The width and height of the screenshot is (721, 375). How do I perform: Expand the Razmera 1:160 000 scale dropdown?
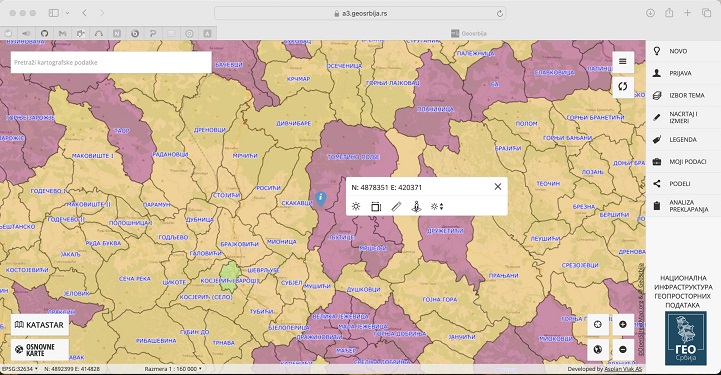click(173, 369)
